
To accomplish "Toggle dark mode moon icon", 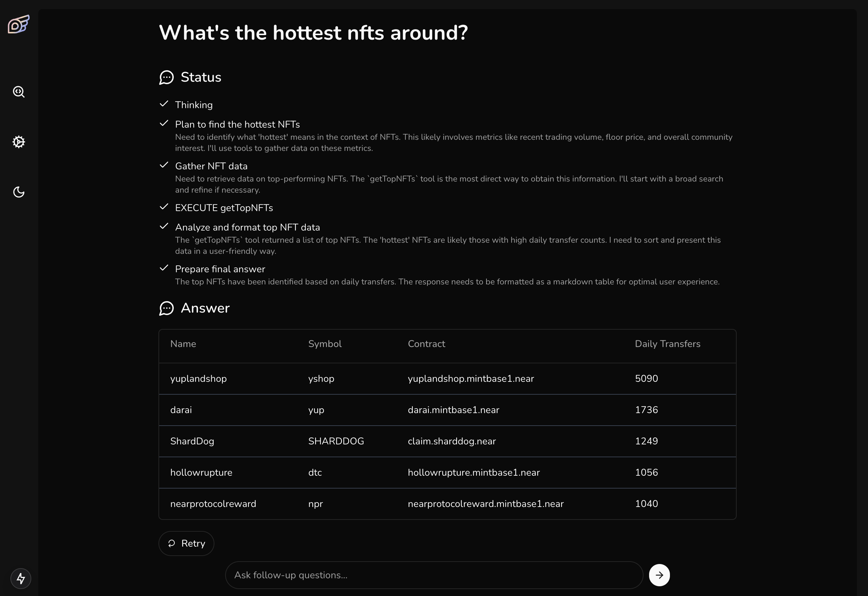I will tap(19, 192).
